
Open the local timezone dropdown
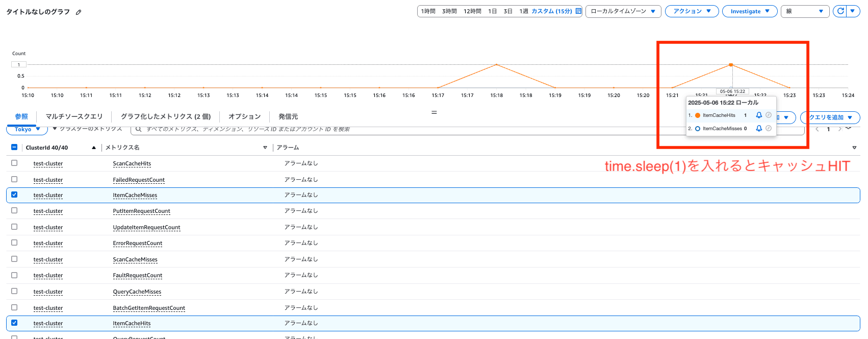[x=623, y=11]
